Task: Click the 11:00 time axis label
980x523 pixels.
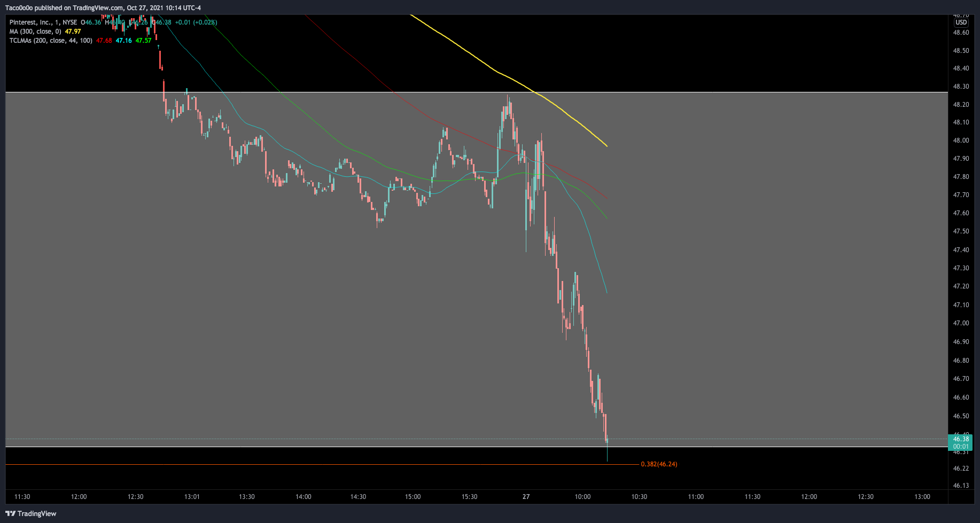Action: pyautogui.click(x=696, y=497)
